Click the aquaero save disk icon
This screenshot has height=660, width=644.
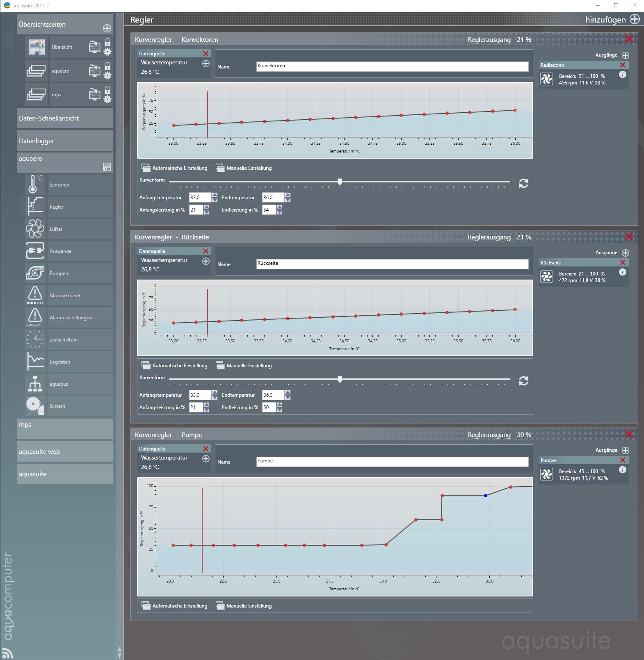[x=107, y=167]
